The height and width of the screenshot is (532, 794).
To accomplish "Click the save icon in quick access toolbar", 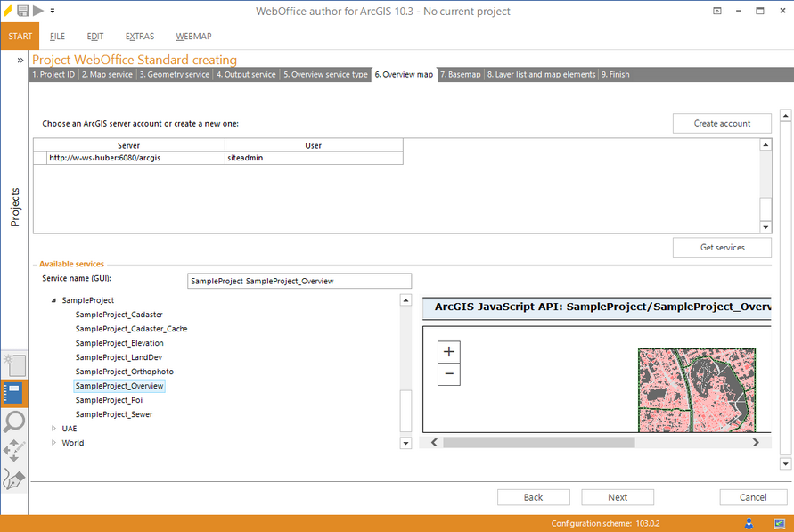I will 23,11.
